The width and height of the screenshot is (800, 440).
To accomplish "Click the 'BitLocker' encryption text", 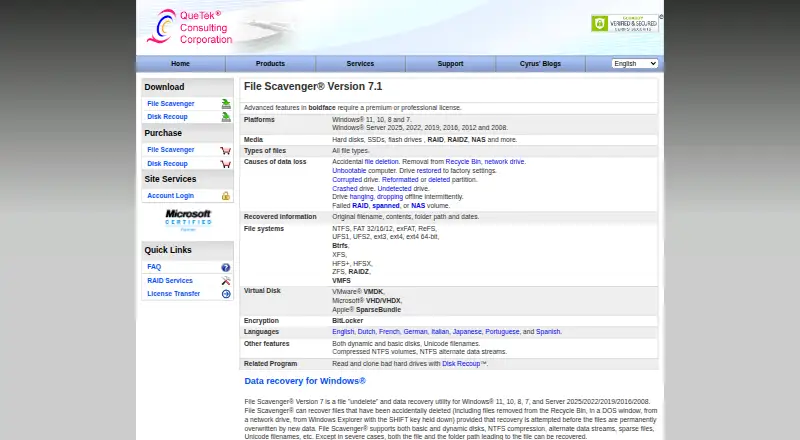I will (x=347, y=321).
